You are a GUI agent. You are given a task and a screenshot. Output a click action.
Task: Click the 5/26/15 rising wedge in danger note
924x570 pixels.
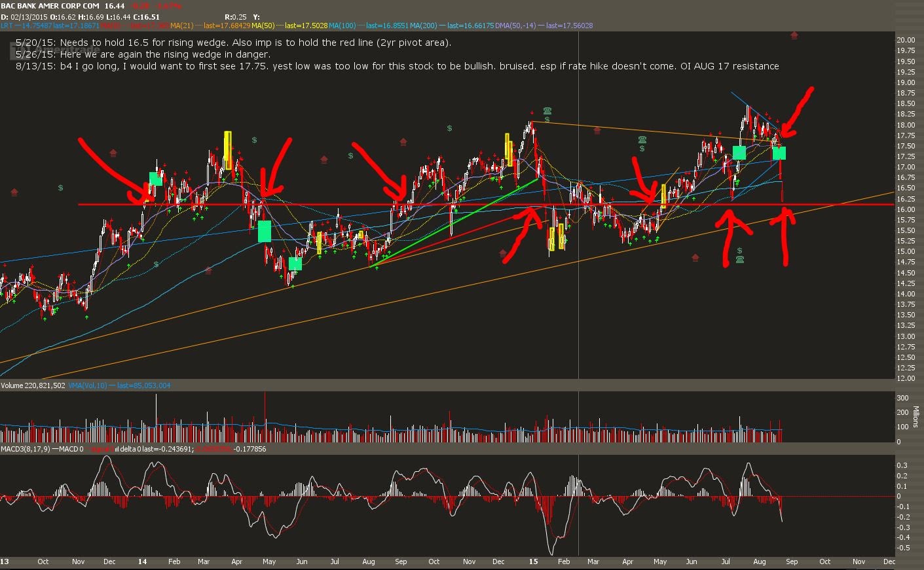[143, 54]
